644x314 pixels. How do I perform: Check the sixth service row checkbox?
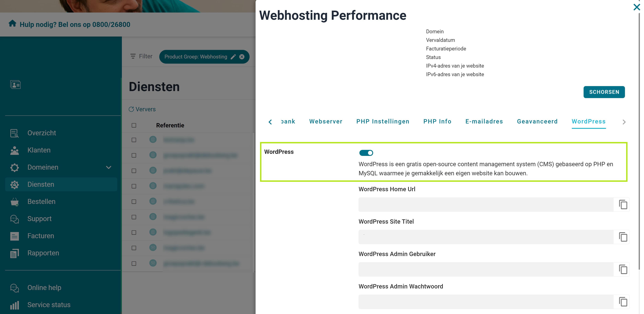[x=134, y=217]
